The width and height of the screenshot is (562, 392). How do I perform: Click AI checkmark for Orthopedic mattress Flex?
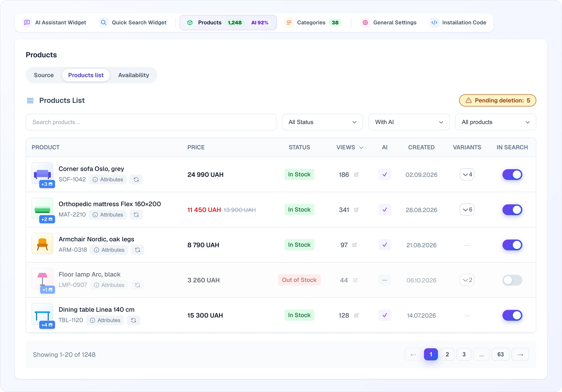click(385, 210)
